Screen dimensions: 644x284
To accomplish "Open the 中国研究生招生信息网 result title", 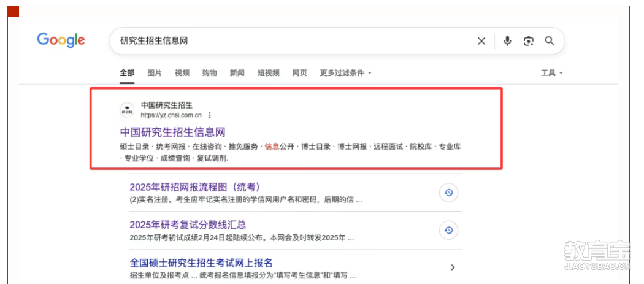I will point(172,132).
